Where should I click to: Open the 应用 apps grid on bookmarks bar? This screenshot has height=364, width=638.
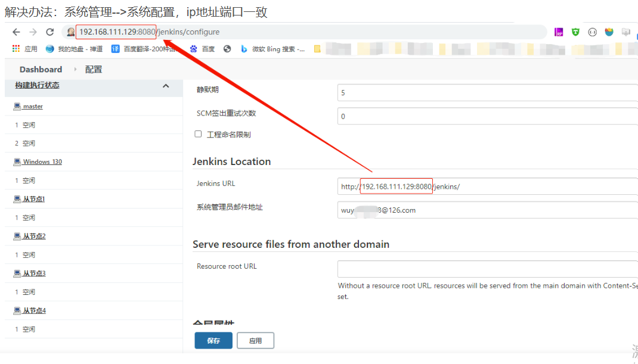coord(15,48)
